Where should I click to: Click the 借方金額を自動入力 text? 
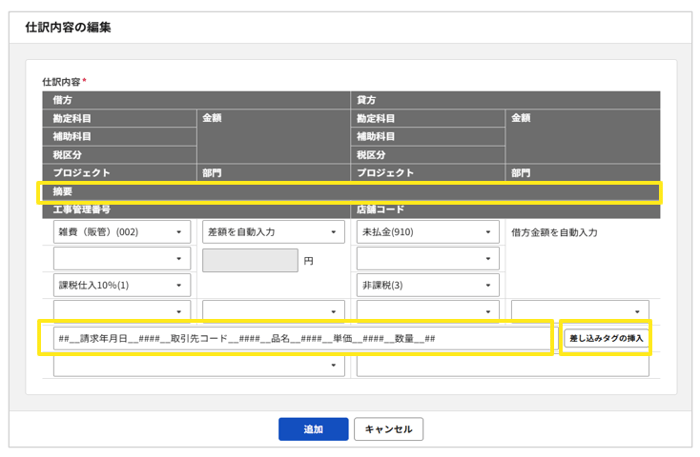tap(553, 232)
